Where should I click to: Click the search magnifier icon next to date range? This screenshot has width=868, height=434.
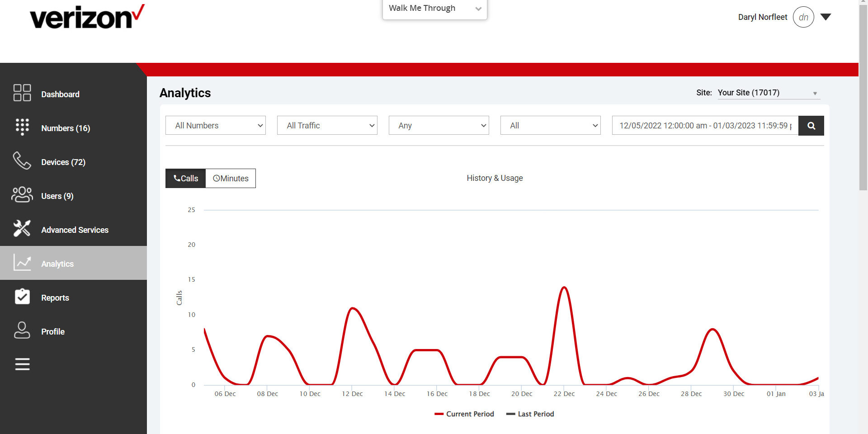pos(811,126)
